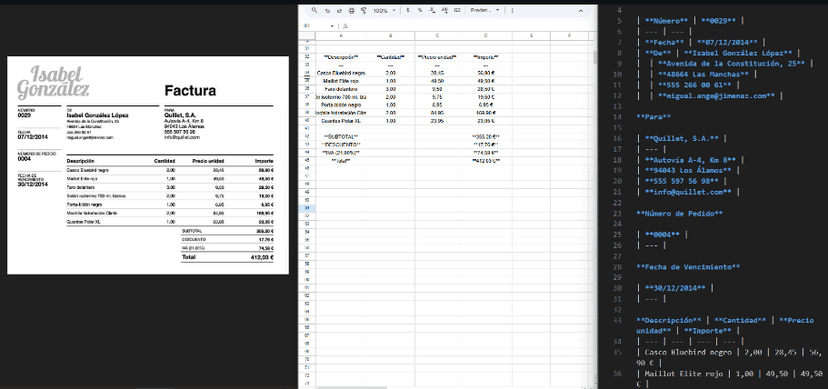
Task: Open the 100% zoom dropdown
Action: [384, 11]
